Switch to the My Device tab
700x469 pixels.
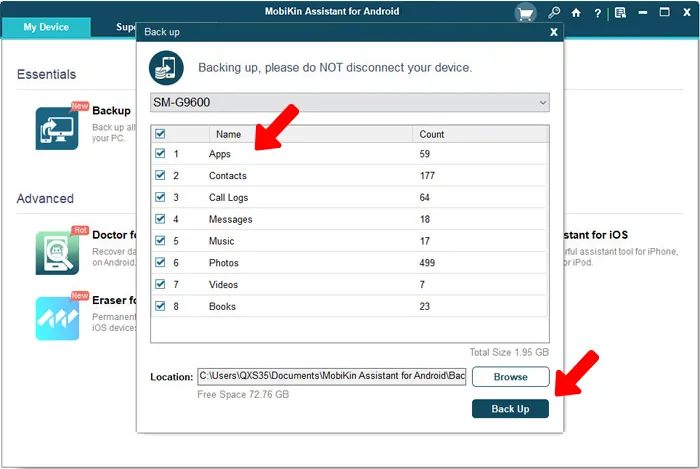point(46,27)
